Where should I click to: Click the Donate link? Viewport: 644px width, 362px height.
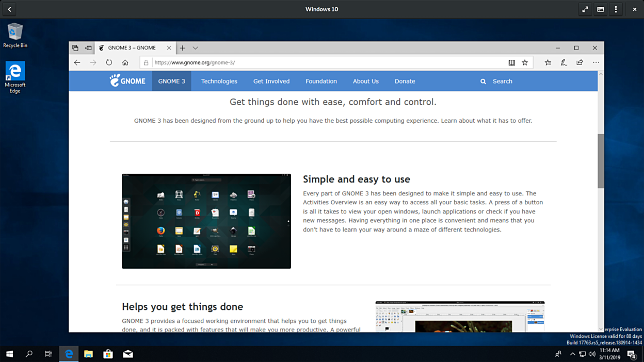click(x=405, y=81)
